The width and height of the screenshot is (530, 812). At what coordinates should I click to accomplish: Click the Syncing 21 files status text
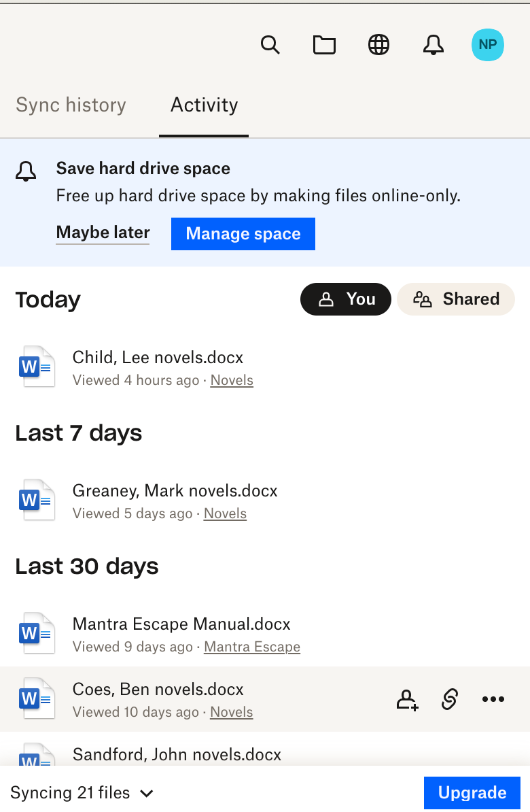pyautogui.click(x=70, y=793)
